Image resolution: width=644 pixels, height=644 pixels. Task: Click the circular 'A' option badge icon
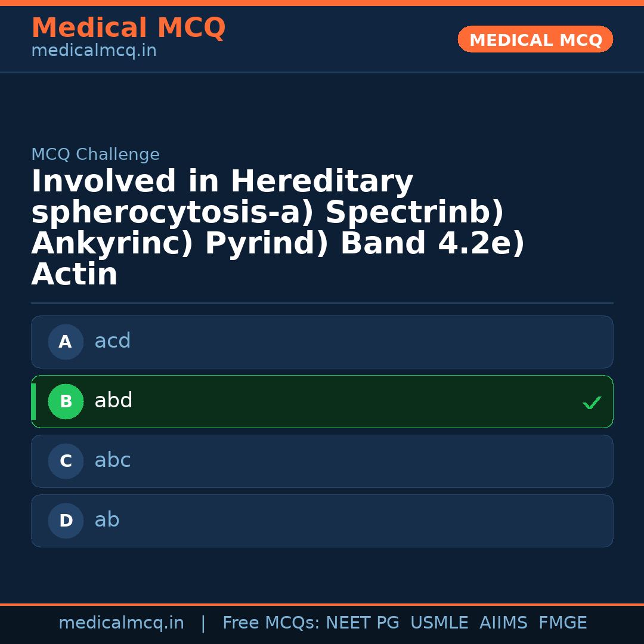(66, 342)
